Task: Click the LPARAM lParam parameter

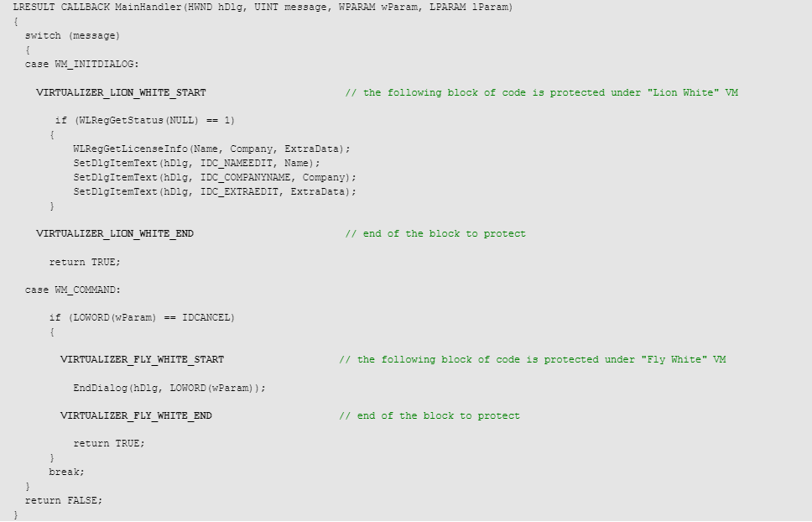Action: pos(469,8)
